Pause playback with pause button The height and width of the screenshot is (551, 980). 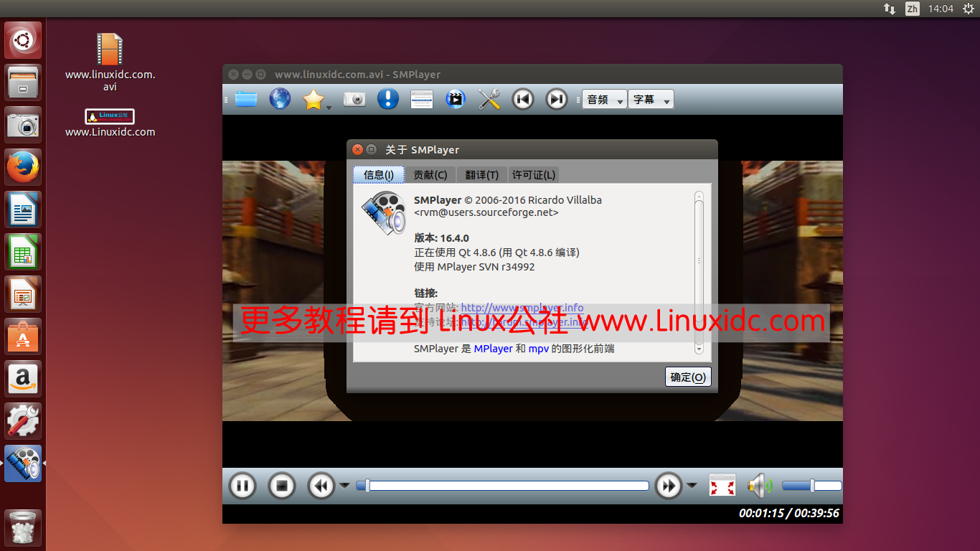pos(242,486)
